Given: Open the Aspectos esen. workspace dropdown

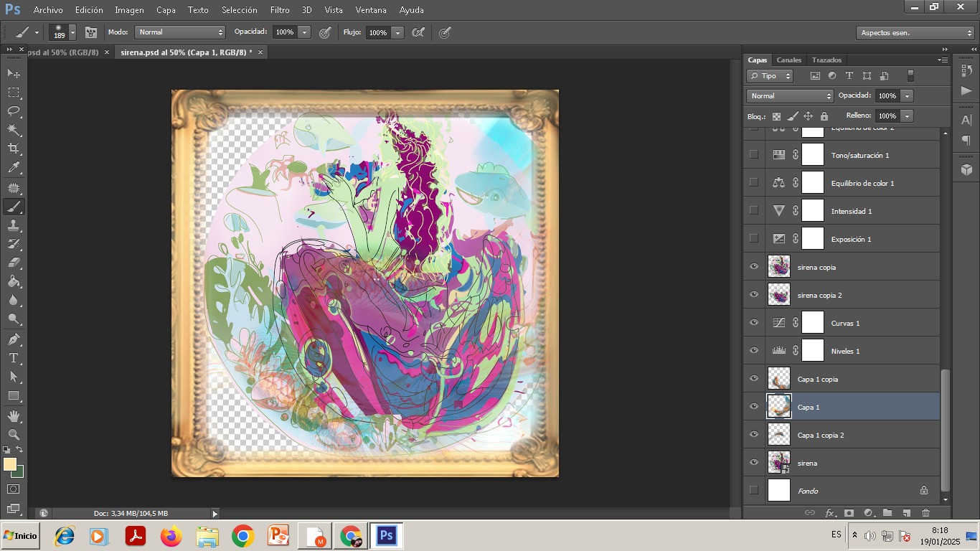Looking at the screenshot, I should tap(915, 33).
